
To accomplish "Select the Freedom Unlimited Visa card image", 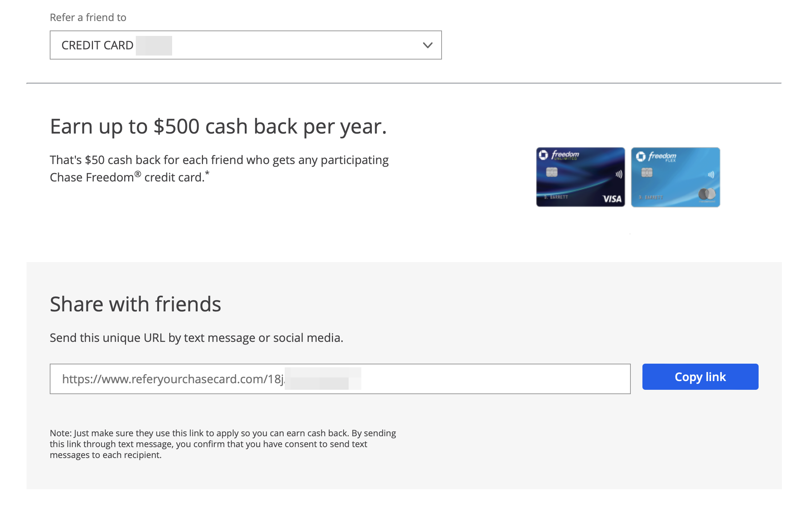I will (580, 177).
